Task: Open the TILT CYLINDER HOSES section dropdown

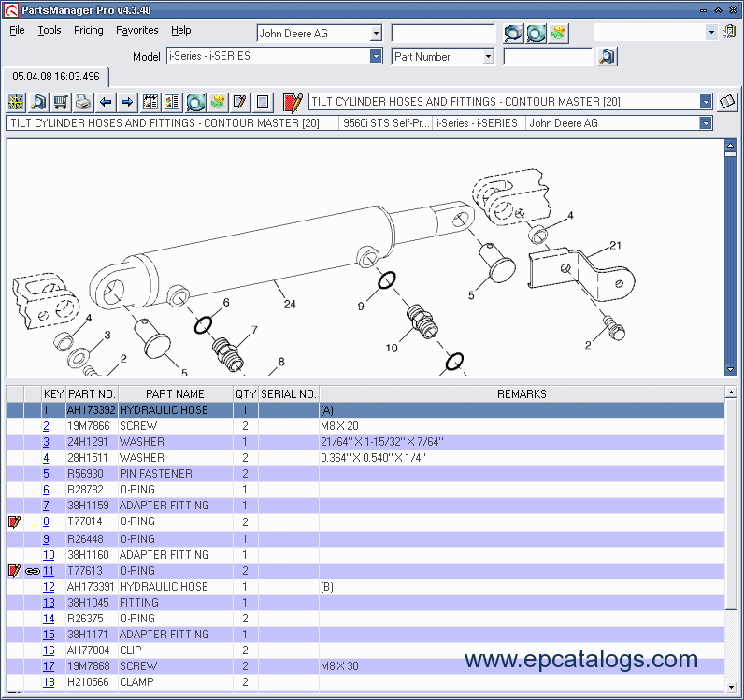Action: [x=706, y=102]
